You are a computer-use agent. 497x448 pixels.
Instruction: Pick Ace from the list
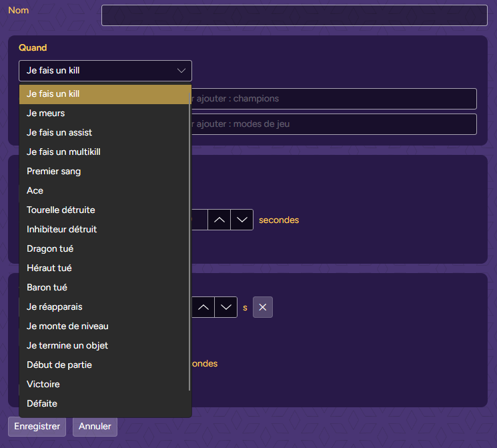[105, 191]
